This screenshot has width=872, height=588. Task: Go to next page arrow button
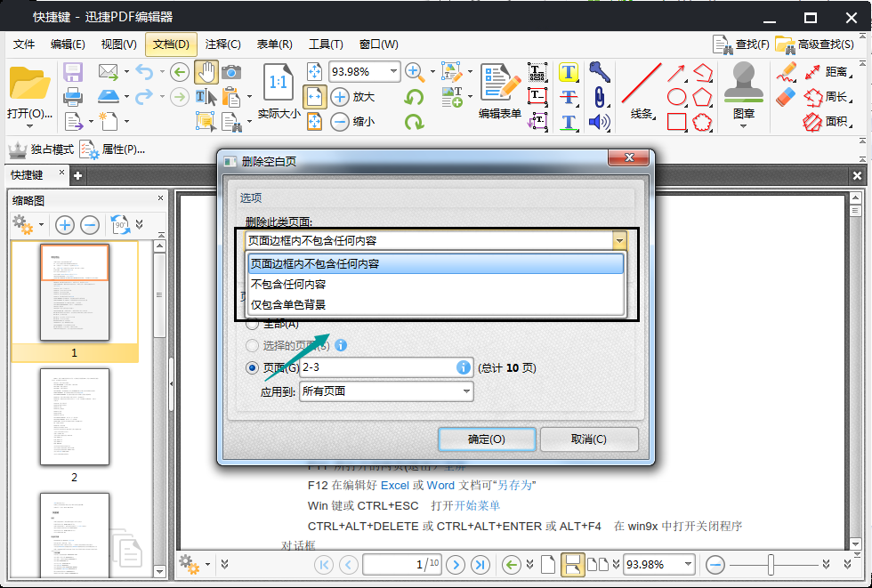pos(456,565)
